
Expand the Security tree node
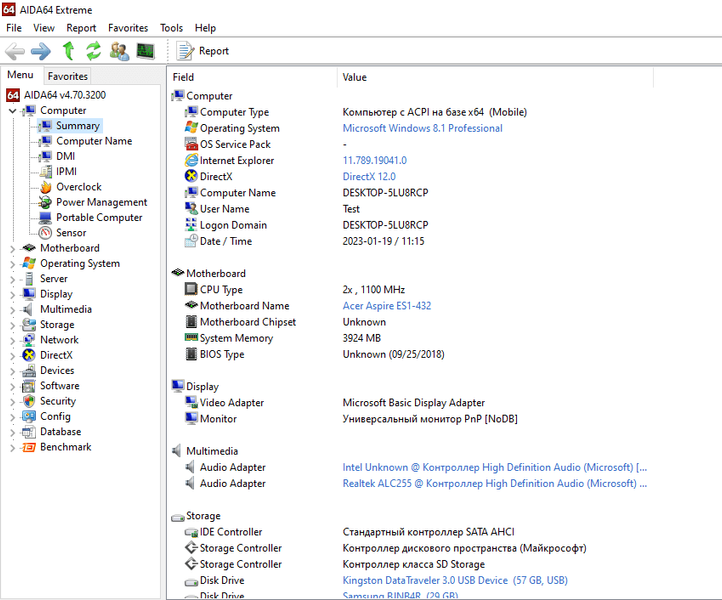(12, 402)
